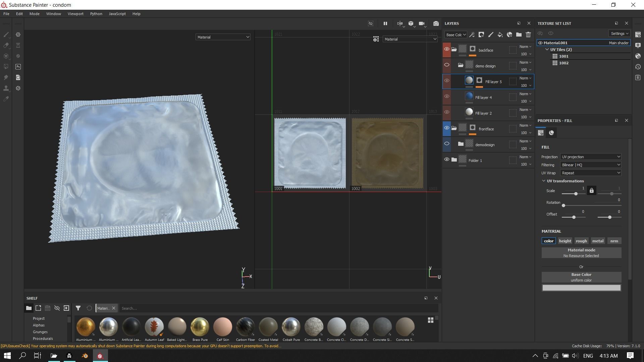Open the UV Wrap Repeat dropdown
The height and width of the screenshot is (362, 644).
pos(590,173)
